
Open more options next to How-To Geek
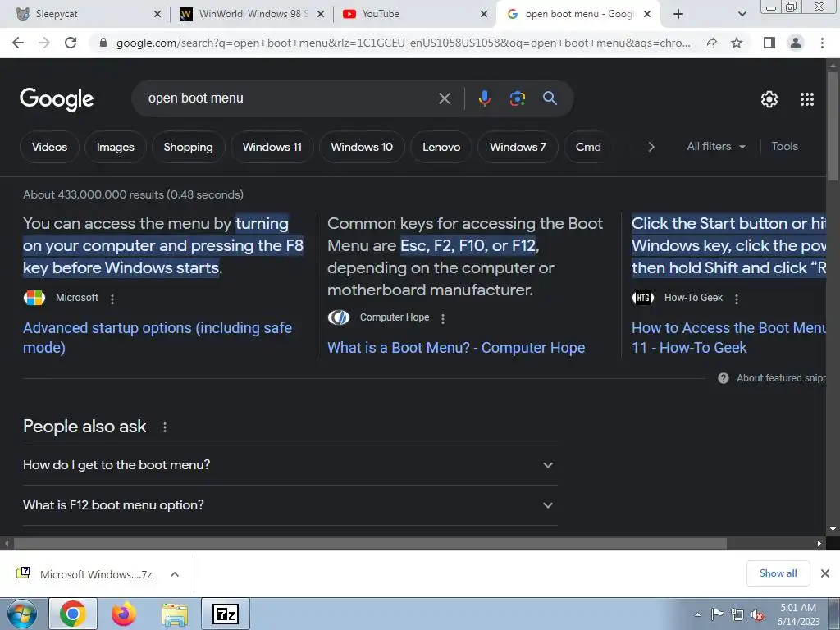pos(737,299)
